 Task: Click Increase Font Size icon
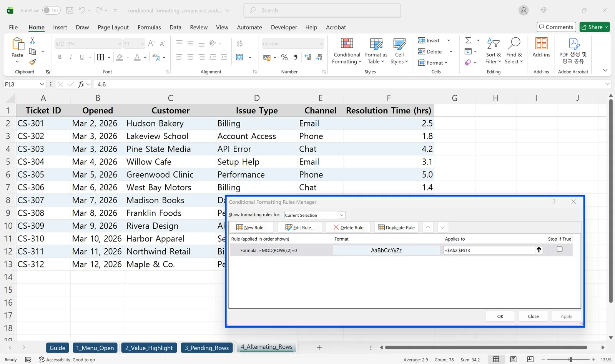coord(151,43)
